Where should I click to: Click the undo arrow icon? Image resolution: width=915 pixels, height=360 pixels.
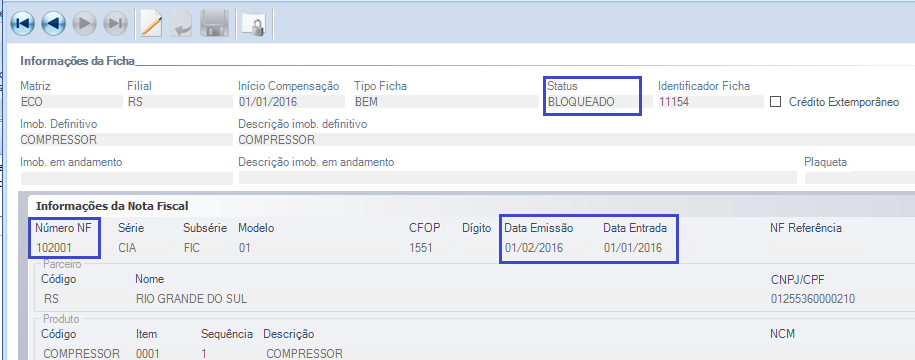[181, 24]
